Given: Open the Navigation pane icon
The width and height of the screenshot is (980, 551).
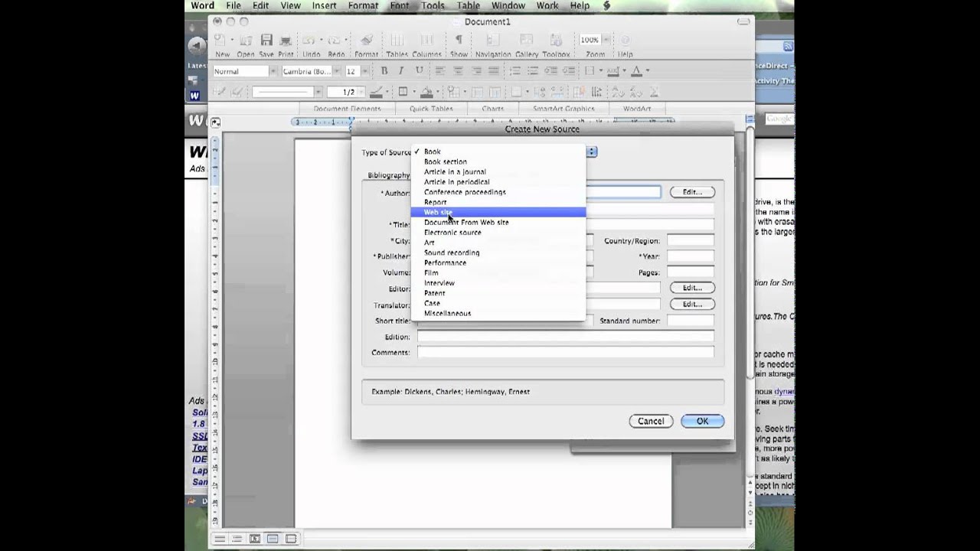Looking at the screenshot, I should 492,41.
